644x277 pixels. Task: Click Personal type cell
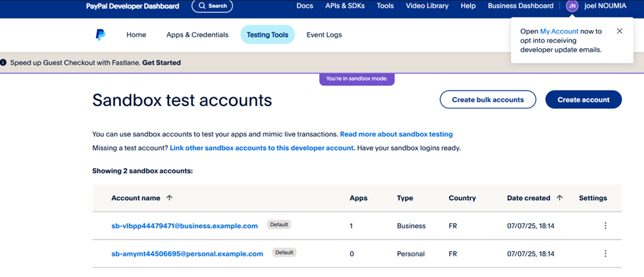pyautogui.click(x=411, y=254)
